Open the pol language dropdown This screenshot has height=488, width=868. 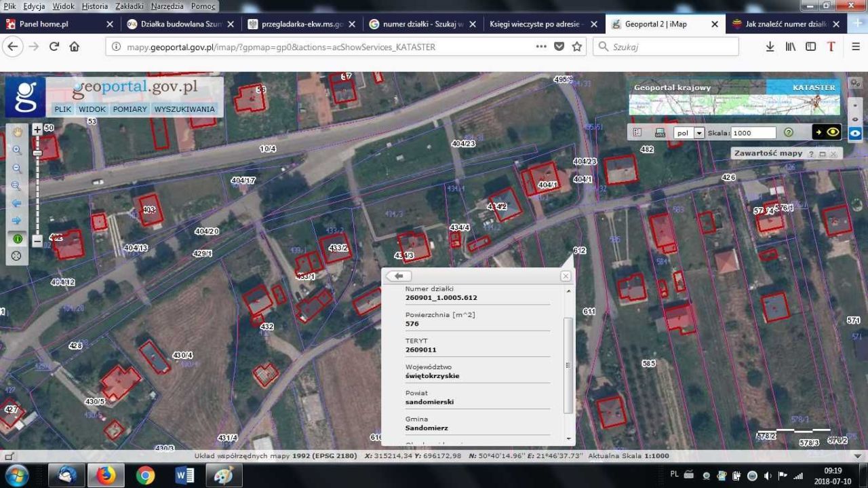(x=699, y=132)
